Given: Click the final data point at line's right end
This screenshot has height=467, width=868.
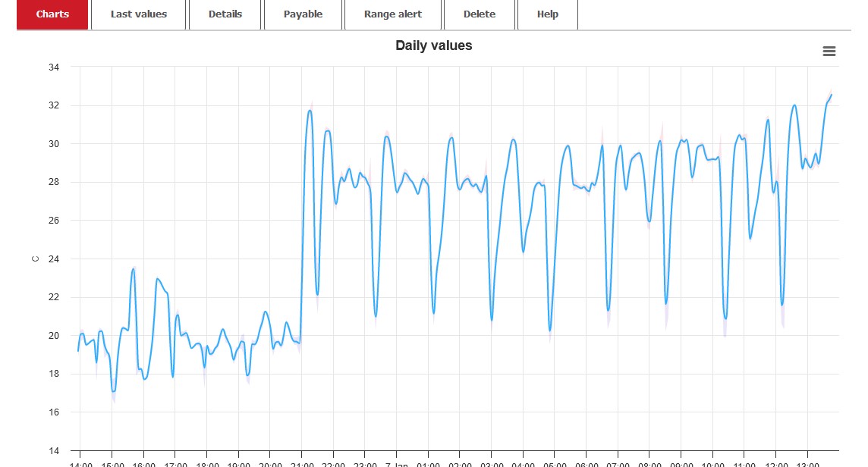Looking at the screenshot, I should (x=832, y=95).
